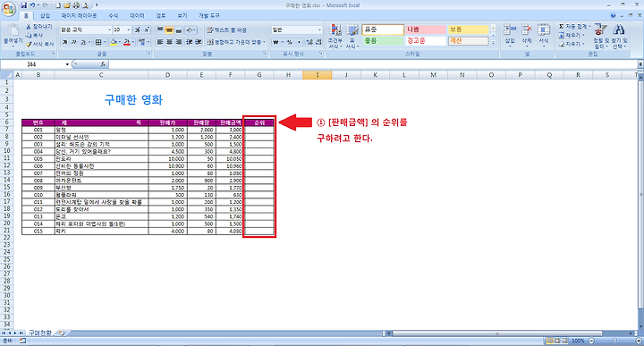This screenshot has height=346, width=644.
Task: Toggle italic formatting
Action: (x=74, y=42)
